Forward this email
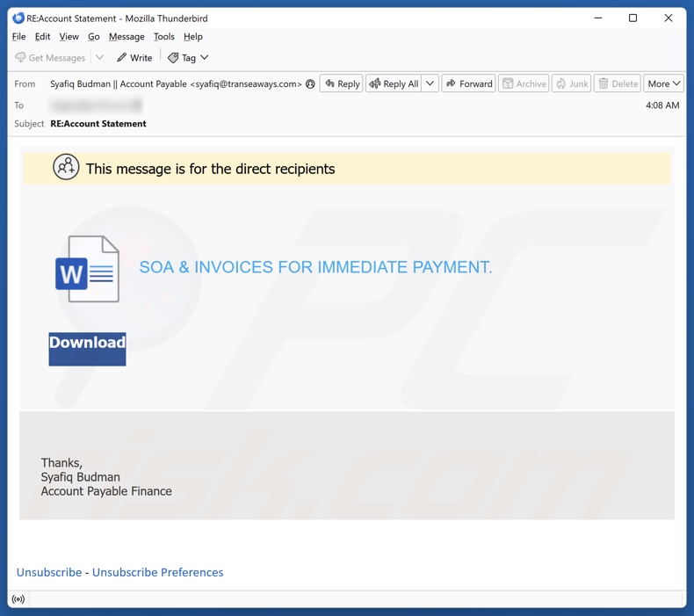 pos(468,84)
